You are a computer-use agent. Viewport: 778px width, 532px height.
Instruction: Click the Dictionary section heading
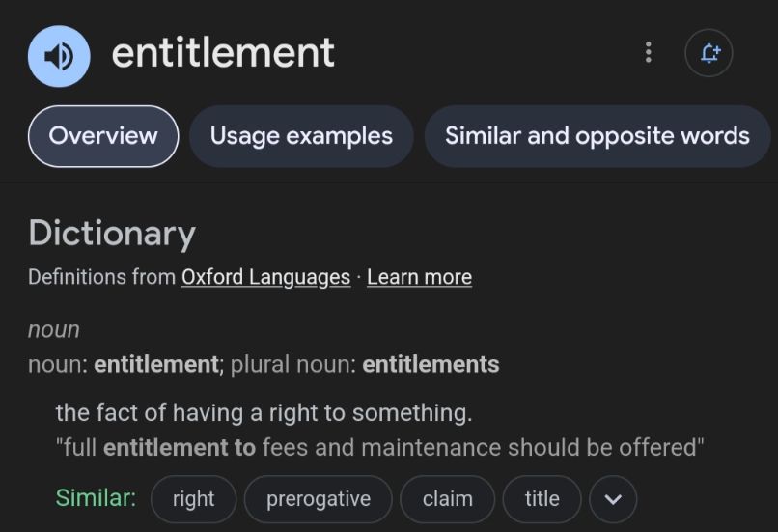click(x=112, y=234)
